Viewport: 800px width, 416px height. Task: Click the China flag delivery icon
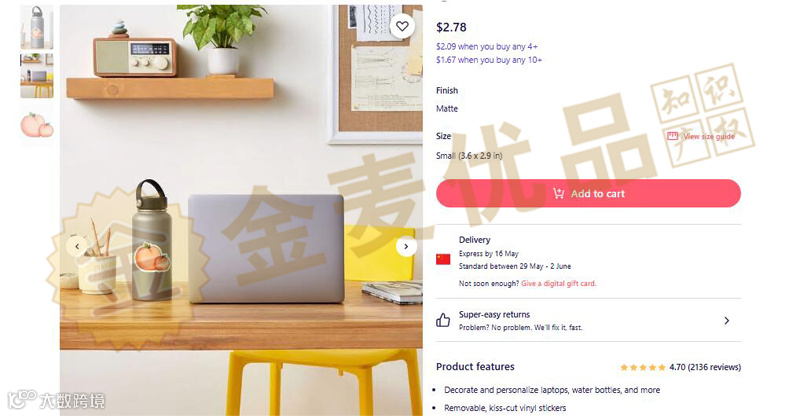point(443,259)
